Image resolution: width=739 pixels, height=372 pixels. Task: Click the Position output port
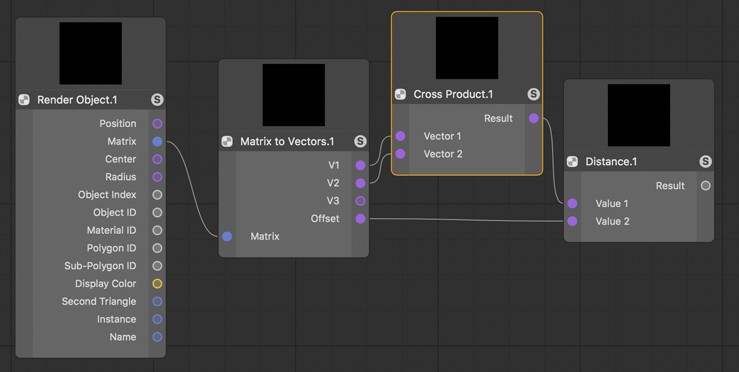(157, 124)
